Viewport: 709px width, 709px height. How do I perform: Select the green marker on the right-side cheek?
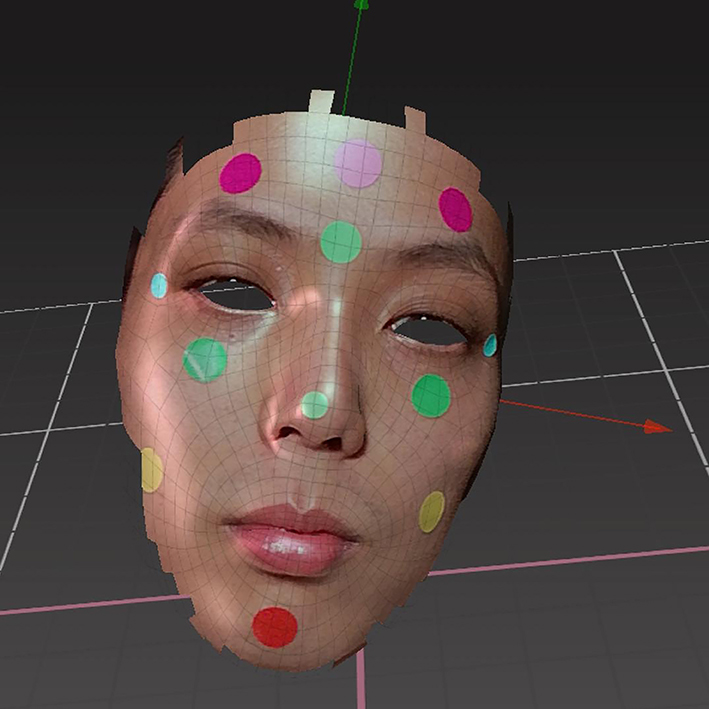point(431,395)
